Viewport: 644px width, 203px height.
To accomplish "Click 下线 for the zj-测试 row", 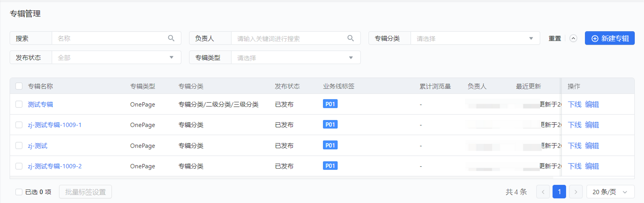I will point(575,145).
